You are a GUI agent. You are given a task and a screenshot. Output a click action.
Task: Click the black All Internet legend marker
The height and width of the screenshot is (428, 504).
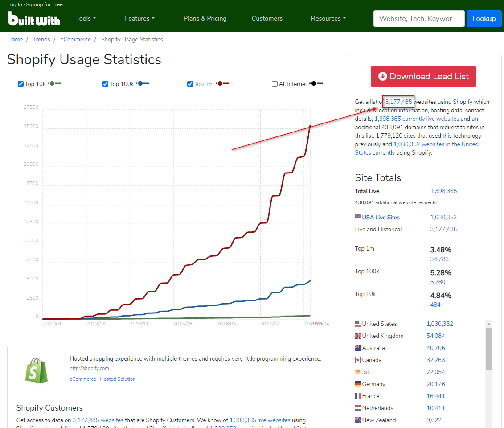tap(316, 84)
